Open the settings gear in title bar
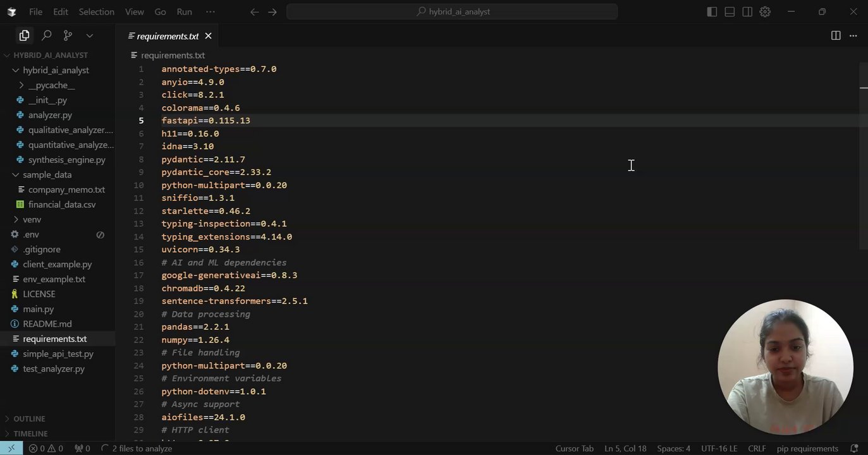Viewport: 868px width, 455px height. coord(765,11)
